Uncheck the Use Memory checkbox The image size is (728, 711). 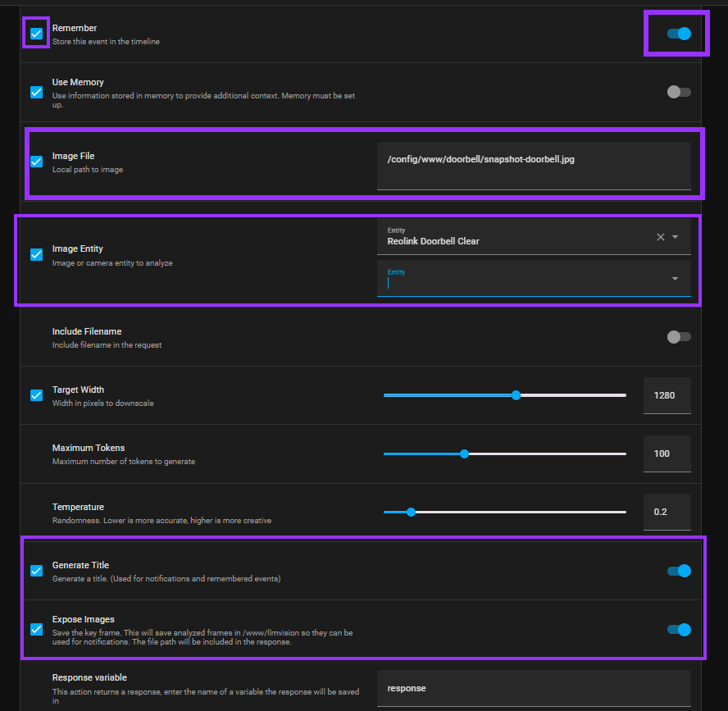[36, 92]
